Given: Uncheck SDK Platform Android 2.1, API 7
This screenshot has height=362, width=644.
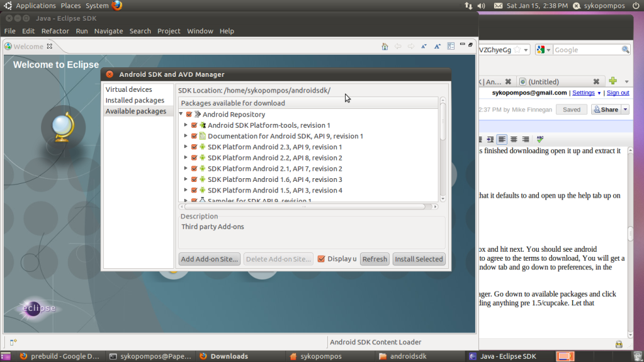Looking at the screenshot, I should click(195, 169).
